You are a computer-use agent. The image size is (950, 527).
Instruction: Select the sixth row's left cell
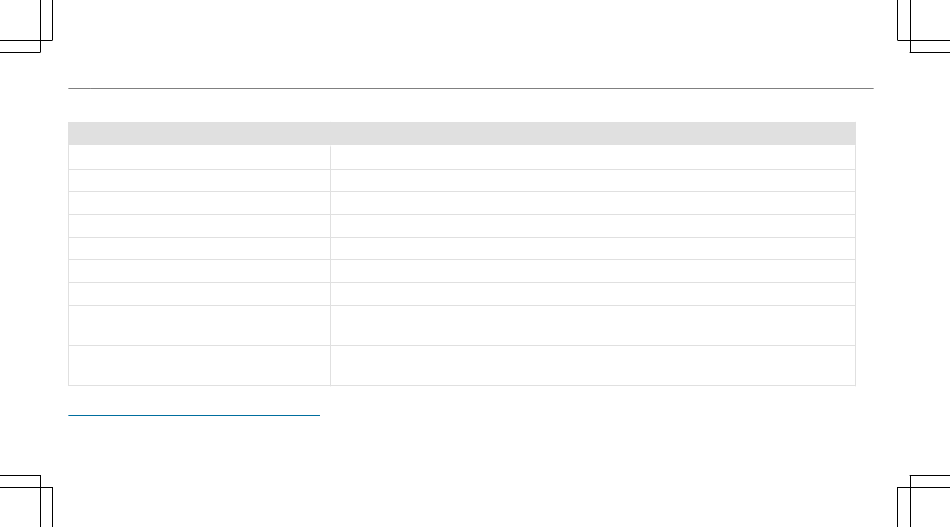pyautogui.click(x=199, y=271)
